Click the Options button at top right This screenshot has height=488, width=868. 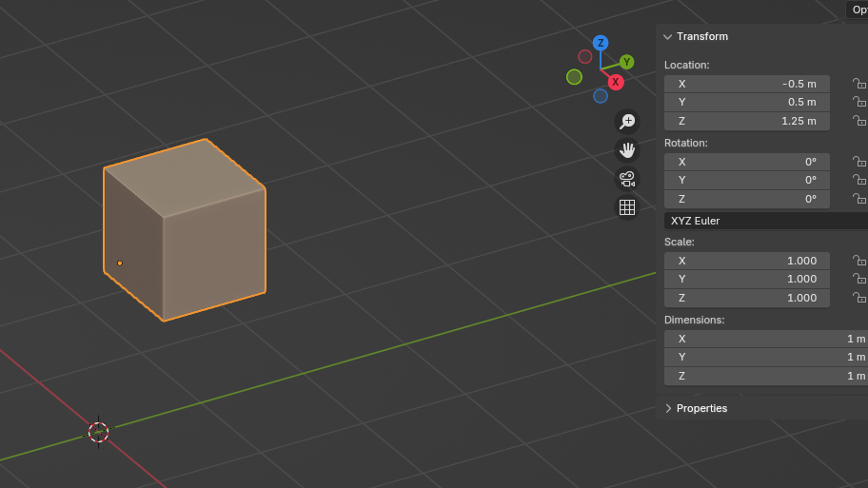coord(857,10)
